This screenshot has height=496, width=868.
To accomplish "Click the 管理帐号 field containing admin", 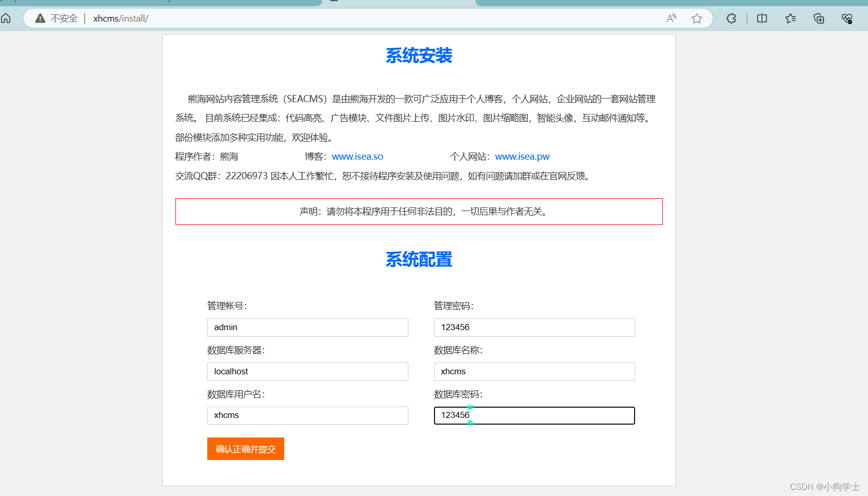I will pyautogui.click(x=308, y=328).
